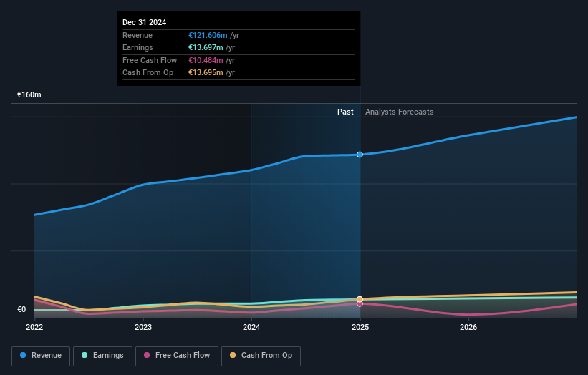The height and width of the screenshot is (375, 588).
Task: Select the 2026 x-axis label
Action: 468,327
